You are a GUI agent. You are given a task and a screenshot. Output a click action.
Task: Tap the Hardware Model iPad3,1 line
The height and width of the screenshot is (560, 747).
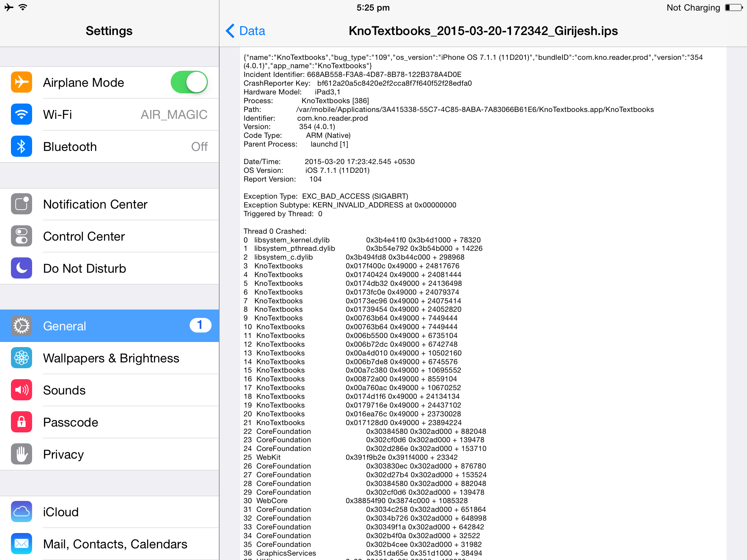(292, 92)
